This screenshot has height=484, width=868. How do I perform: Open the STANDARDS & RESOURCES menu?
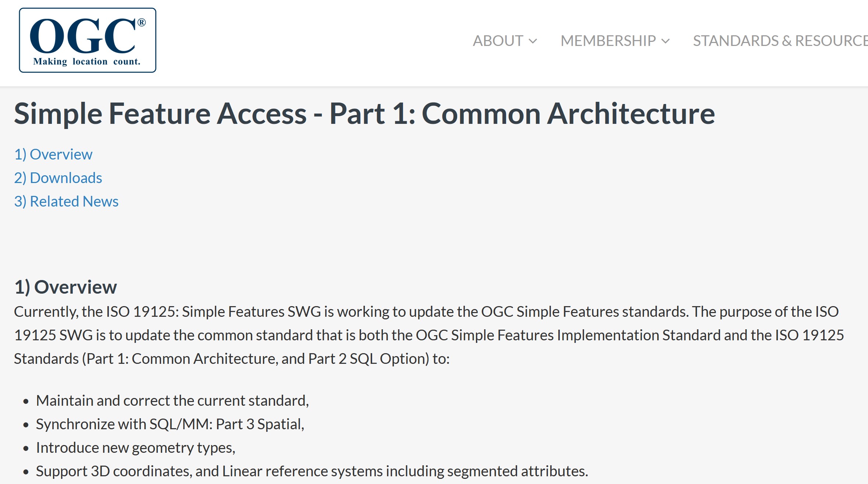point(780,41)
